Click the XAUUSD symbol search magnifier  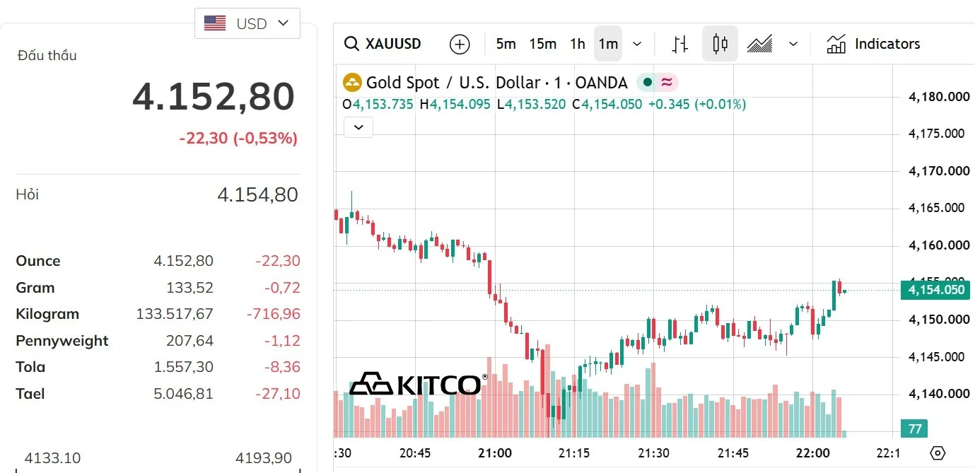coord(351,44)
